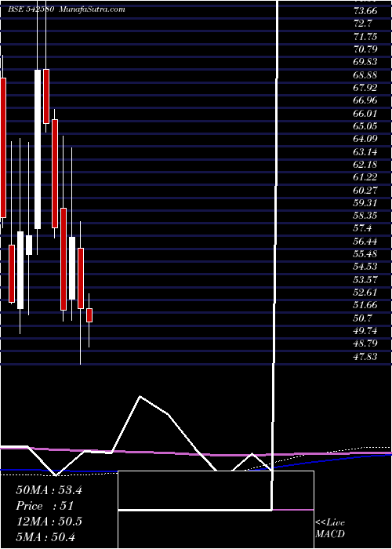Image resolution: width=392 pixels, height=549 pixels.
Task: Click the 12MA : 50.5 readout
Action: point(49,522)
